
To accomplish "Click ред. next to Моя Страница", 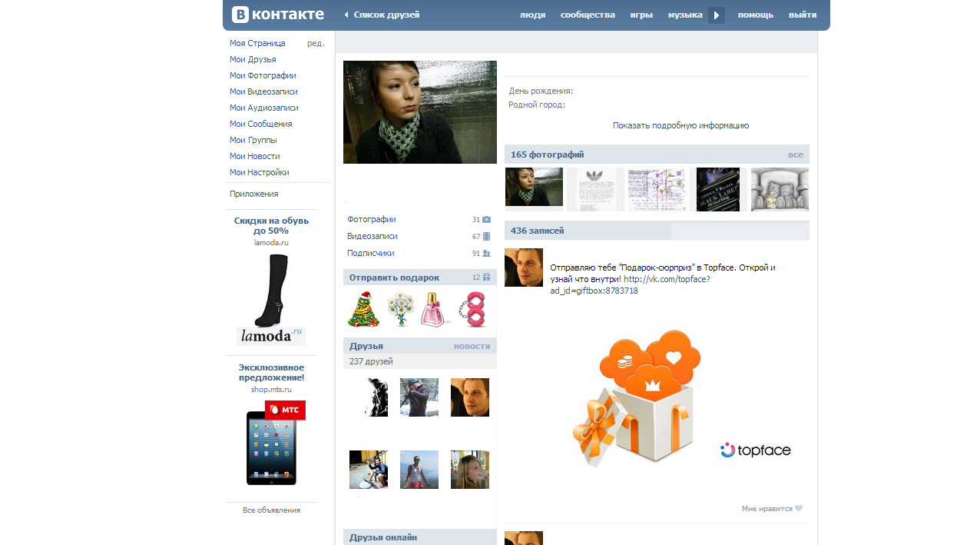I will pyautogui.click(x=316, y=43).
